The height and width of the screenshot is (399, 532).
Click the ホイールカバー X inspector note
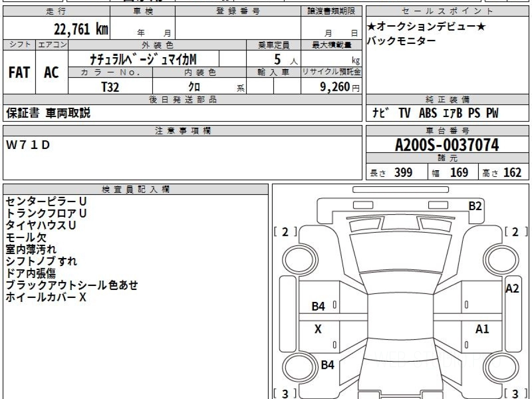point(46,297)
